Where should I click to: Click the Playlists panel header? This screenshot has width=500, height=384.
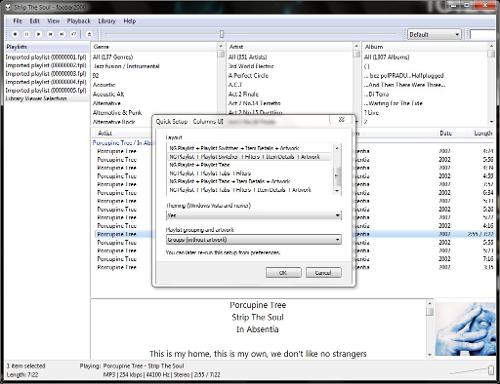(47, 47)
